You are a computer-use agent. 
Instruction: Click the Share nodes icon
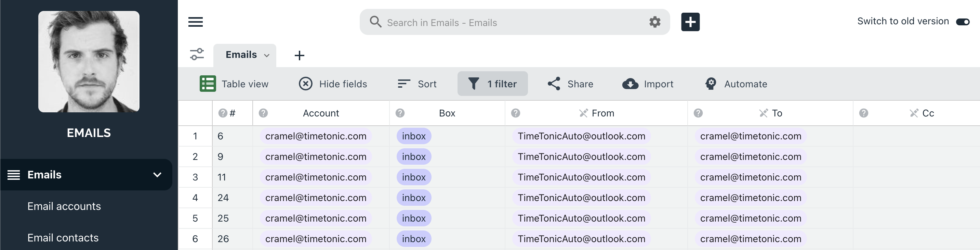click(554, 84)
